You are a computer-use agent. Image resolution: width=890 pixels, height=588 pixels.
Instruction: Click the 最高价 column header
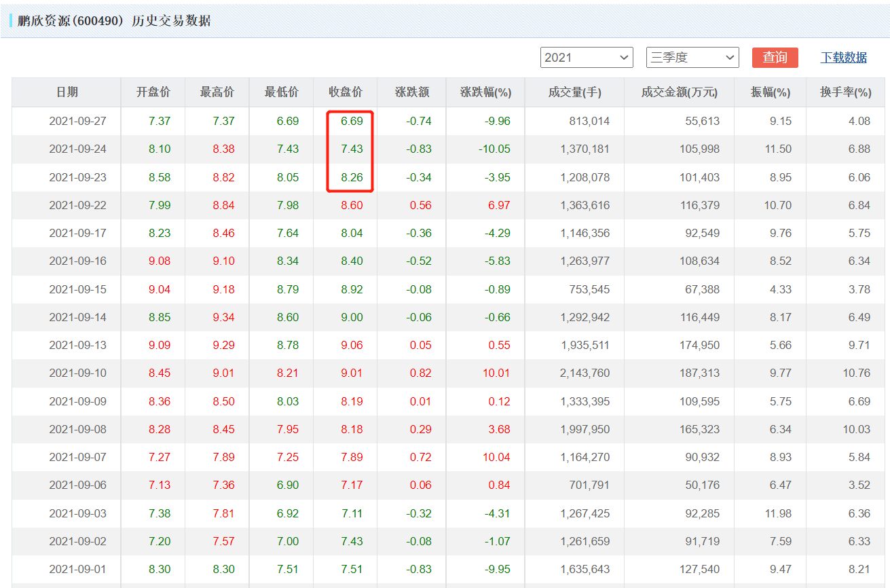(x=217, y=92)
